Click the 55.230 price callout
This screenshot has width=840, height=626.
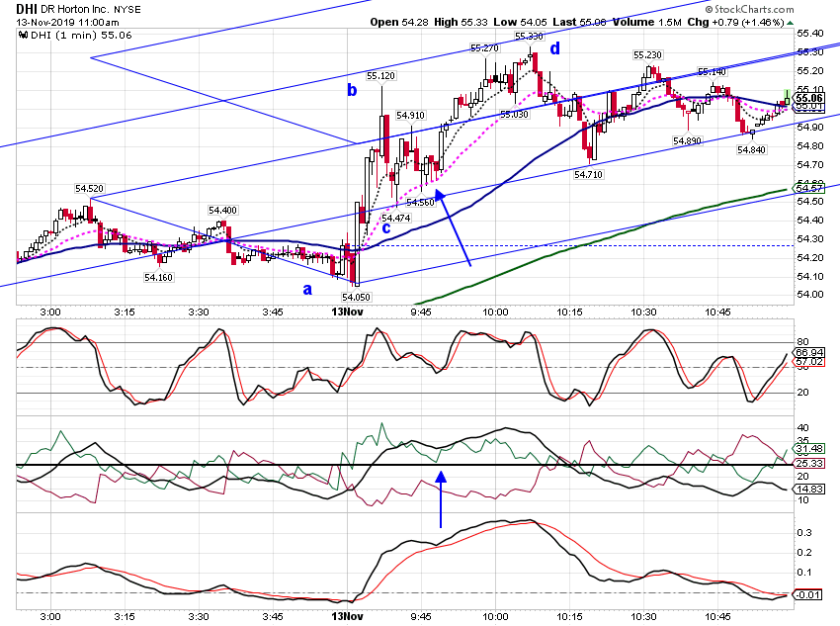pos(647,54)
